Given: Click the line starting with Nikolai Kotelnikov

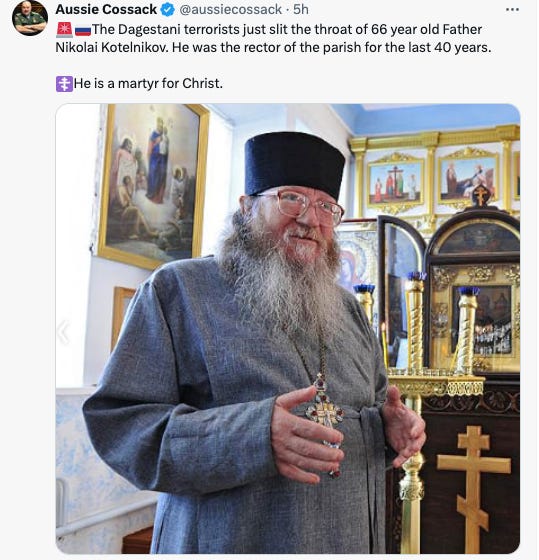Looking at the screenshot, I should [273, 48].
